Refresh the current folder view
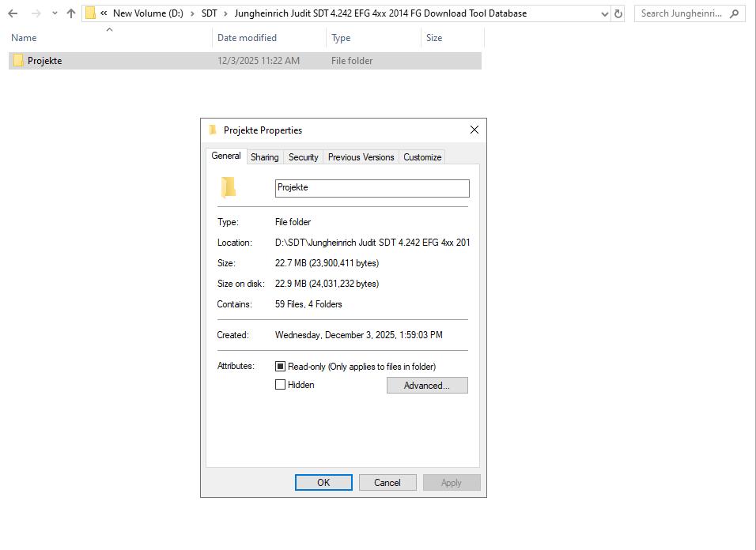This screenshot has width=756, height=550. coord(618,14)
